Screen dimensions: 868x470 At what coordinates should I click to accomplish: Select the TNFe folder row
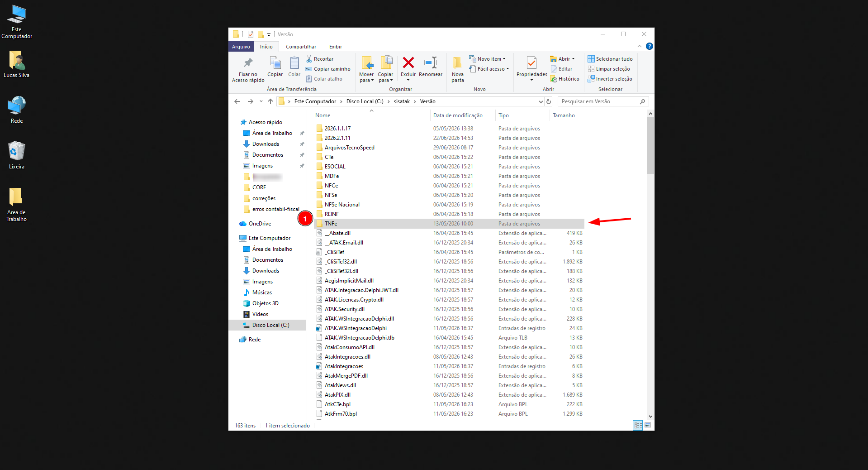tap(449, 224)
